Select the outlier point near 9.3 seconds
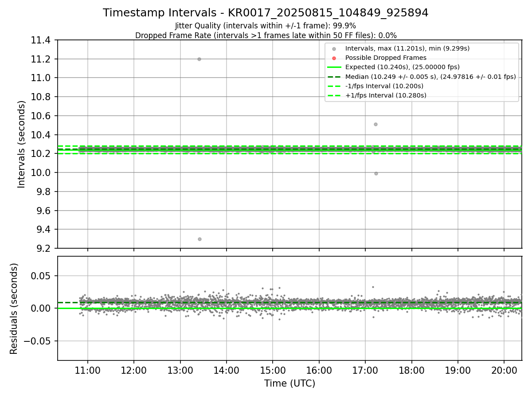The image size is (532, 399). pos(199,239)
